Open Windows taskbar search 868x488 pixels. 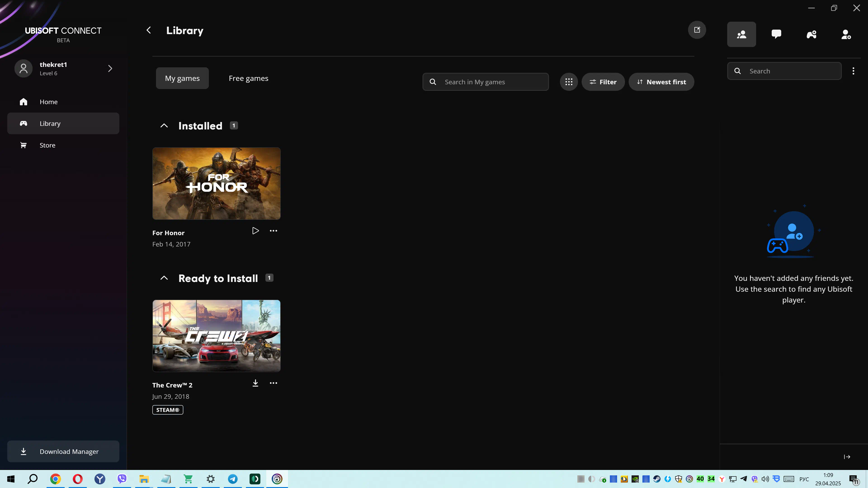(x=33, y=479)
